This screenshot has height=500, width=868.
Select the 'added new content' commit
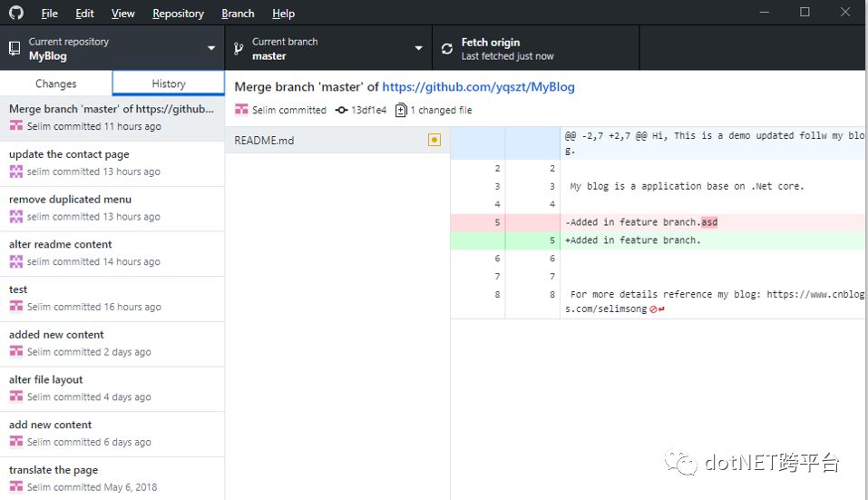[112, 344]
